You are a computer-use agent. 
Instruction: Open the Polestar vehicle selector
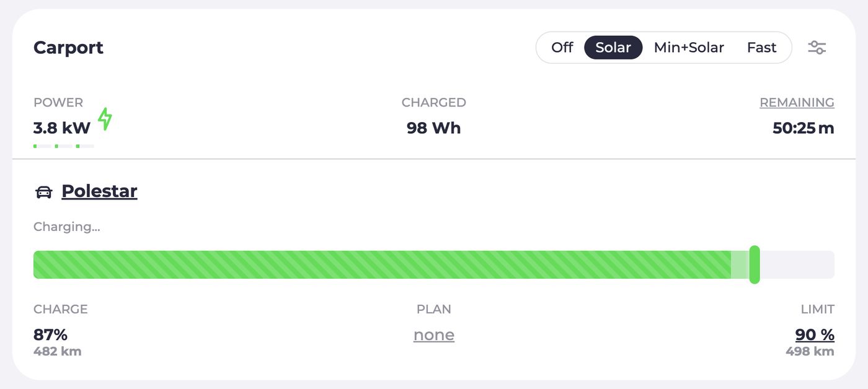[x=99, y=191]
